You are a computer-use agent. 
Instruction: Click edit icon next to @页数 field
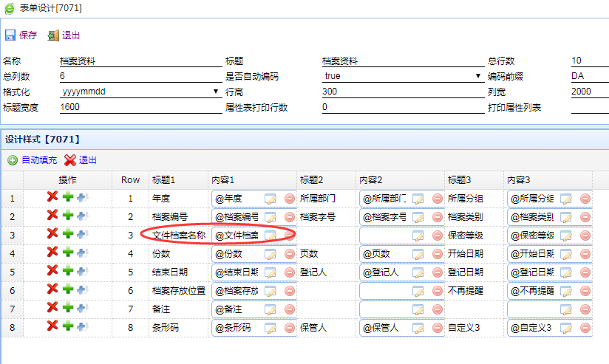(x=418, y=253)
